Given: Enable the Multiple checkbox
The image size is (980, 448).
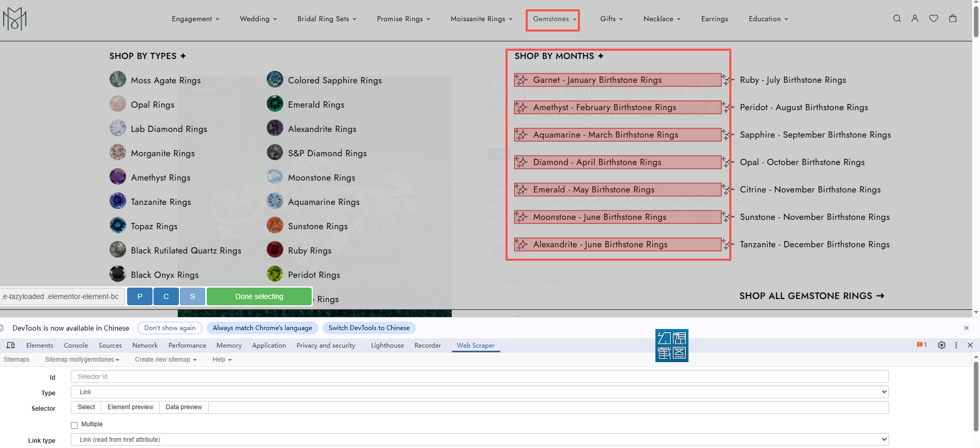Looking at the screenshot, I should (x=74, y=425).
